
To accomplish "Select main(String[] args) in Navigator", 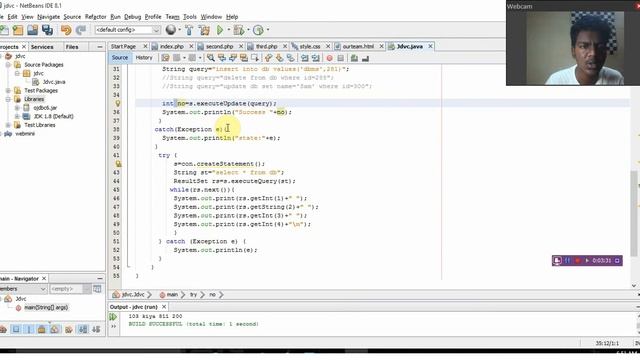I will tap(46, 308).
